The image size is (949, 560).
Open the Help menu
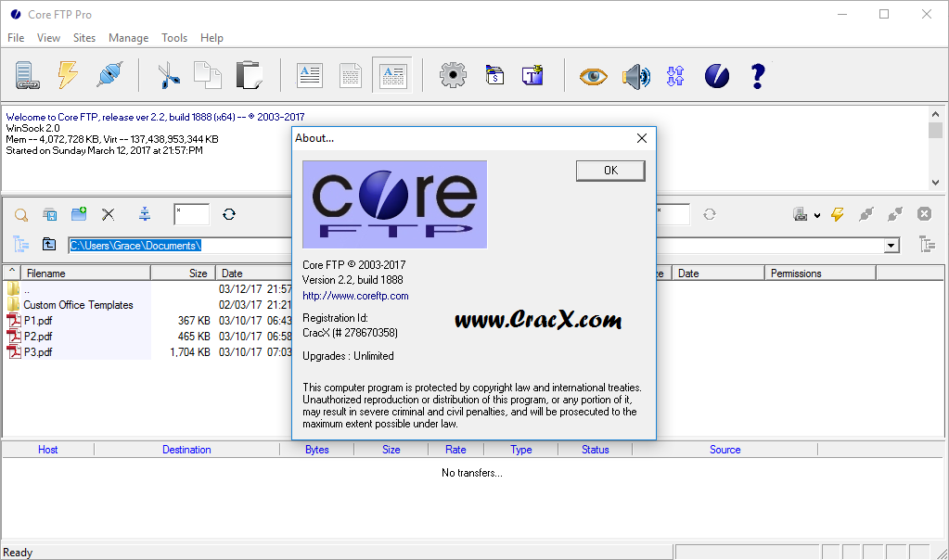pyautogui.click(x=212, y=37)
